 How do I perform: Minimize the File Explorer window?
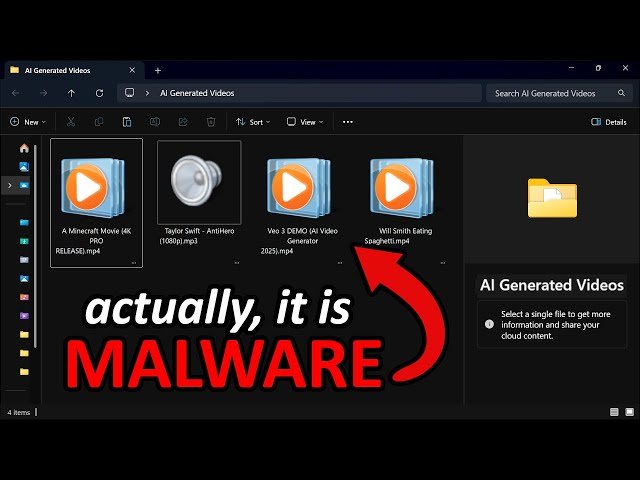point(571,68)
